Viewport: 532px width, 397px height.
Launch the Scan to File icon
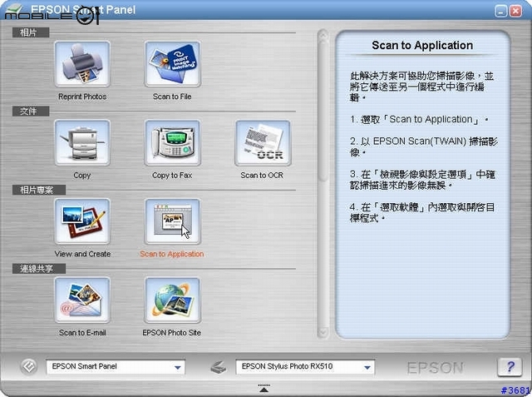pyautogui.click(x=172, y=64)
